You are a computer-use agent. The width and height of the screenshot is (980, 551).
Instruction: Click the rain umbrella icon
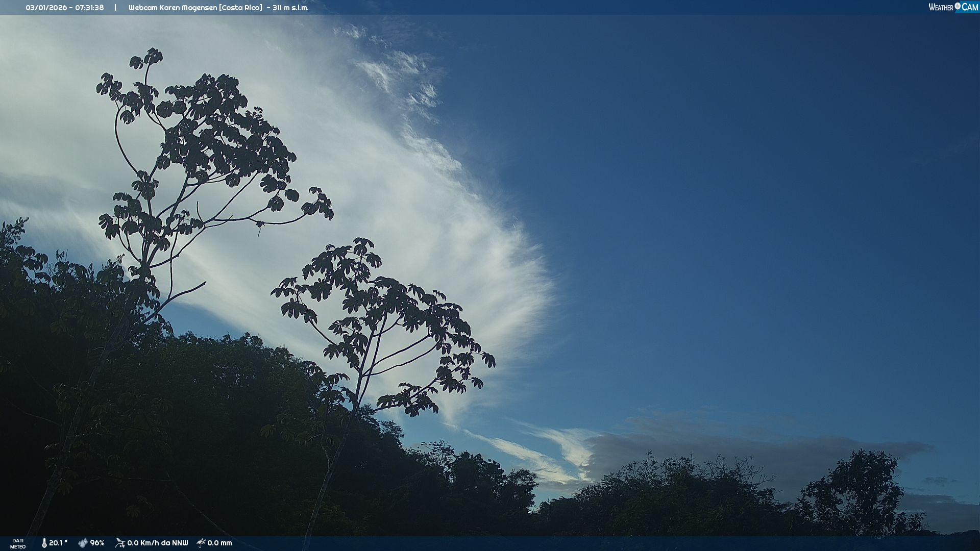pos(201,543)
